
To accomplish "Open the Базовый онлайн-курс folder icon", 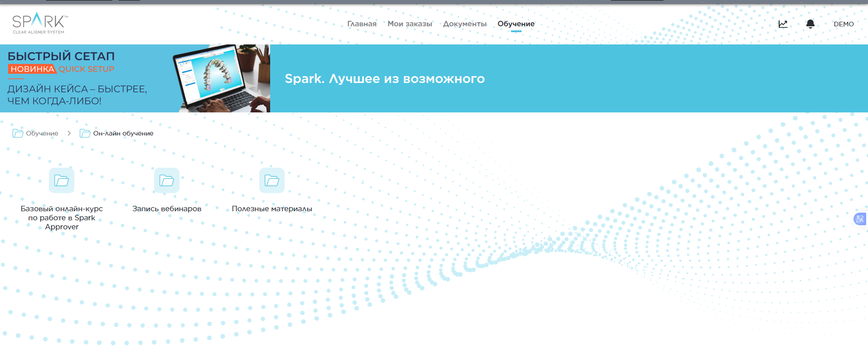I will (x=62, y=180).
